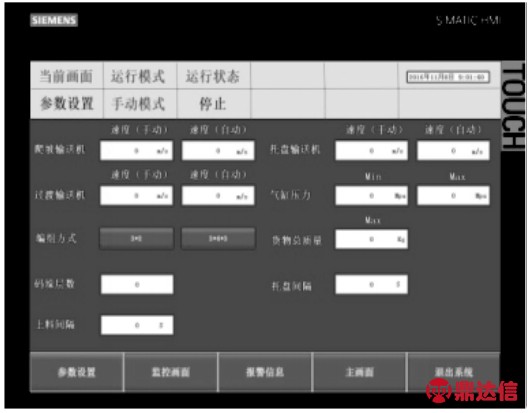Set the cylinder pressure Max field
Screen dimensions: 528x413
click(x=453, y=195)
